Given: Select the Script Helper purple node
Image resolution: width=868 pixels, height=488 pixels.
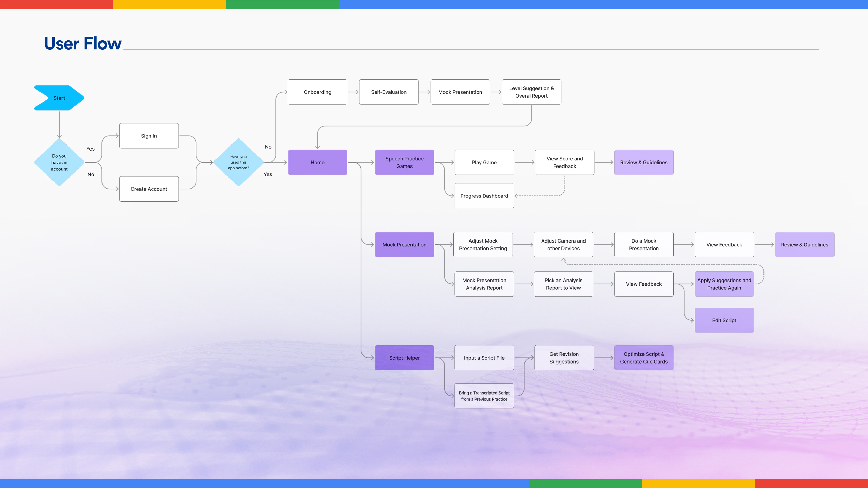Looking at the screenshot, I should coord(404,358).
